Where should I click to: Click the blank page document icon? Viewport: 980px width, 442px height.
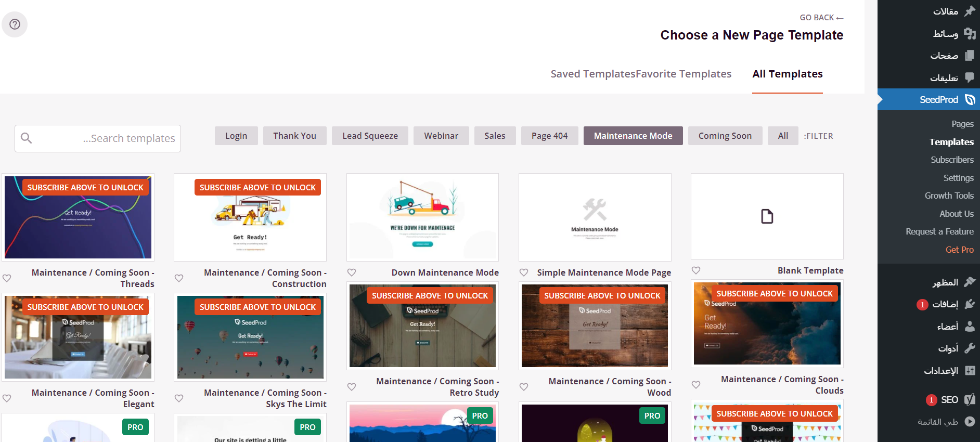(x=767, y=216)
